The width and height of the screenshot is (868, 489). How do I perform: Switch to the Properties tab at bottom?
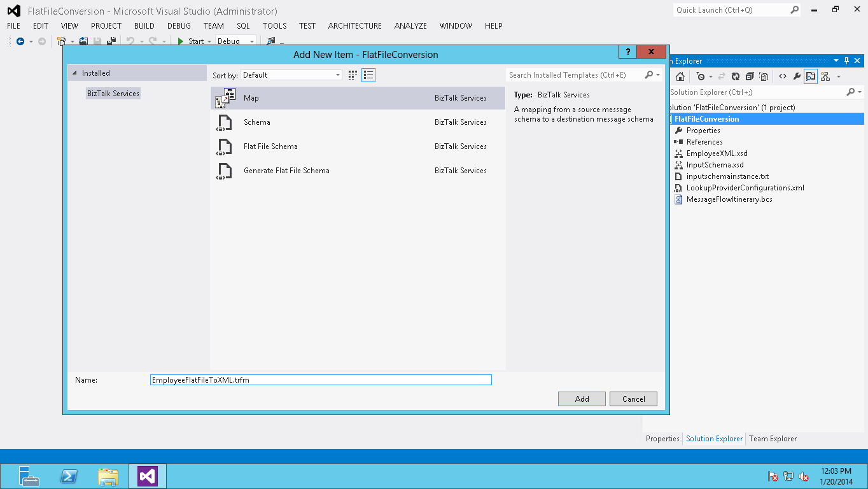[662, 439]
